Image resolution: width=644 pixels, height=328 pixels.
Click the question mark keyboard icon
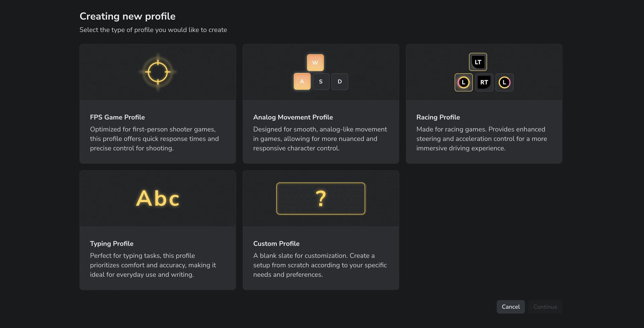point(321,199)
